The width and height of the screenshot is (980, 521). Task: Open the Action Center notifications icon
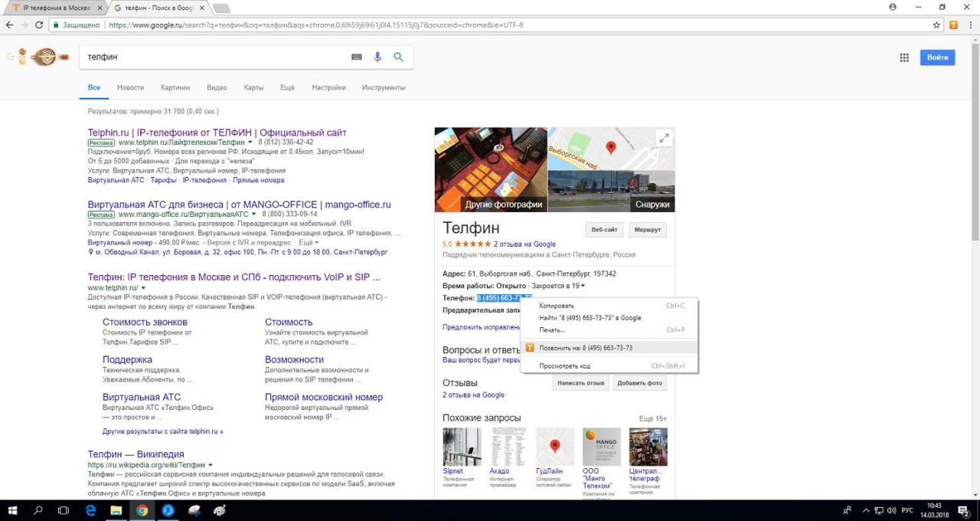coord(964,510)
